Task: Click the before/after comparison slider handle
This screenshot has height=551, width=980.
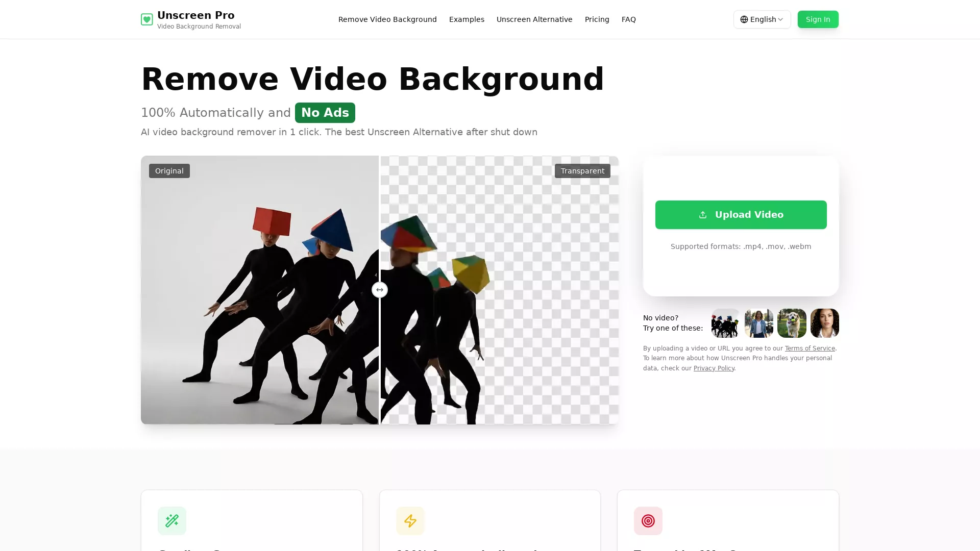Action: pos(380,289)
